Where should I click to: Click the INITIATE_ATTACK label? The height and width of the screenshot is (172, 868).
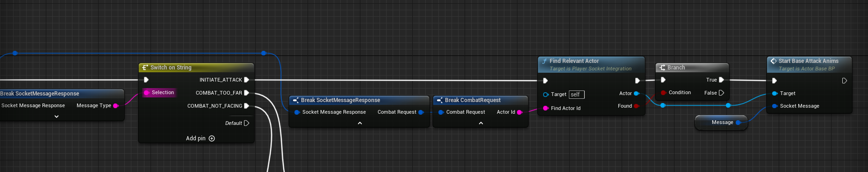[221, 80]
